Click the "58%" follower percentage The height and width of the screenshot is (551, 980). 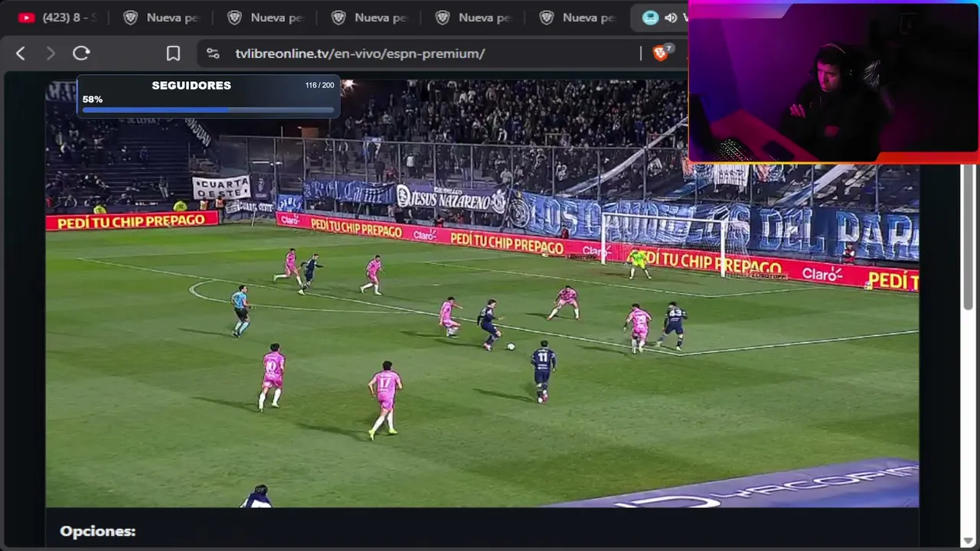(93, 99)
